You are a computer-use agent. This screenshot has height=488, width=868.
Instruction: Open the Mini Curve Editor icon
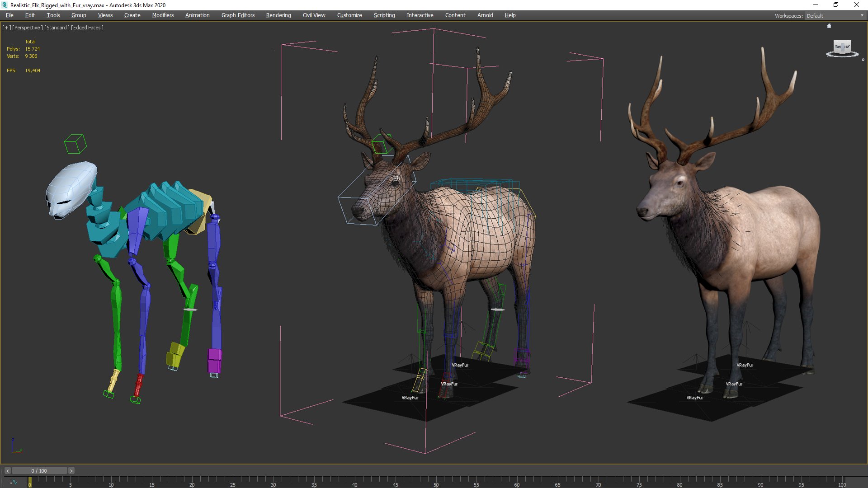tap(14, 482)
